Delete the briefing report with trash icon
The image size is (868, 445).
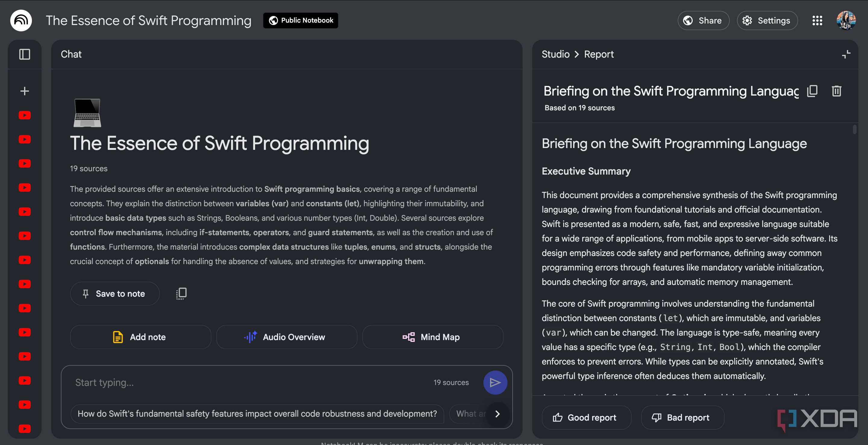(837, 91)
